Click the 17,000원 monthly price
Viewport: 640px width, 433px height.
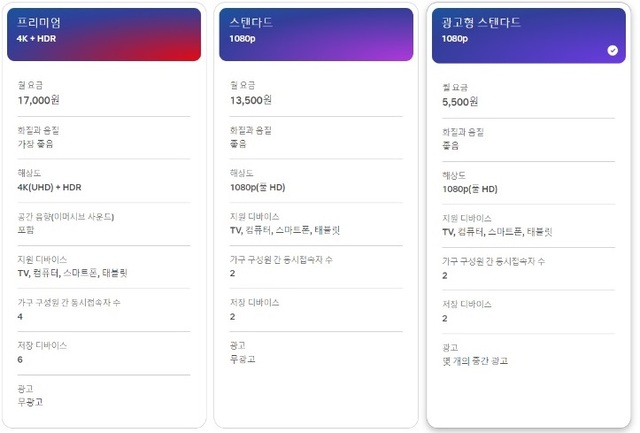[38, 100]
